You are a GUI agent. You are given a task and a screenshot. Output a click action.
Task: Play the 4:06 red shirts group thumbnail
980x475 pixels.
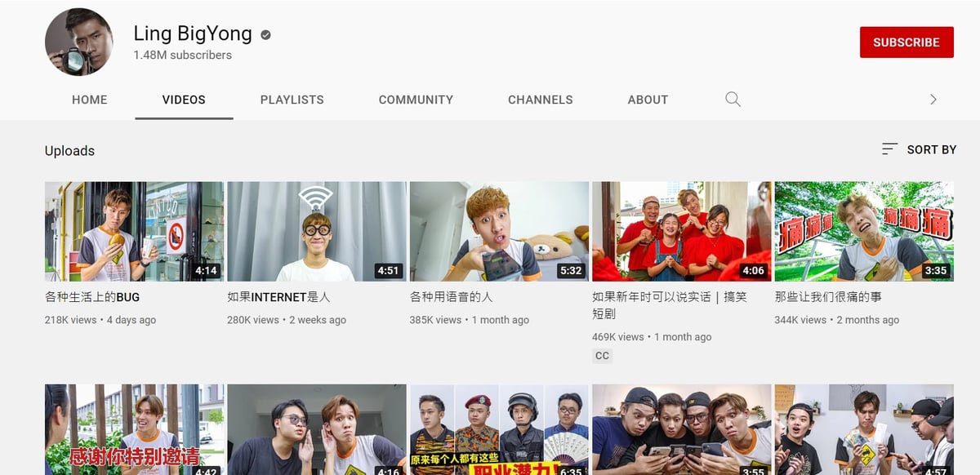[681, 231]
